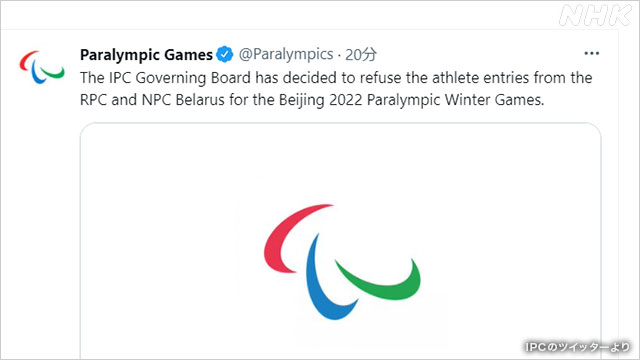Screen dimensions: 640x360
Task: Open the Paralympic Games display name link
Action: pyautogui.click(x=146, y=55)
